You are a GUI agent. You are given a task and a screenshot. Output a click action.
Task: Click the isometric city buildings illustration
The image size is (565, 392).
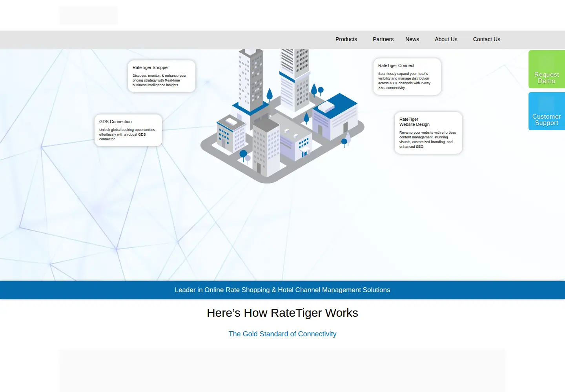click(x=282, y=116)
